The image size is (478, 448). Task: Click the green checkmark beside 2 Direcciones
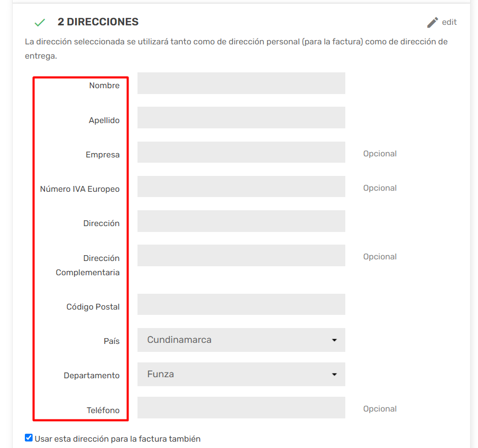coord(40,23)
